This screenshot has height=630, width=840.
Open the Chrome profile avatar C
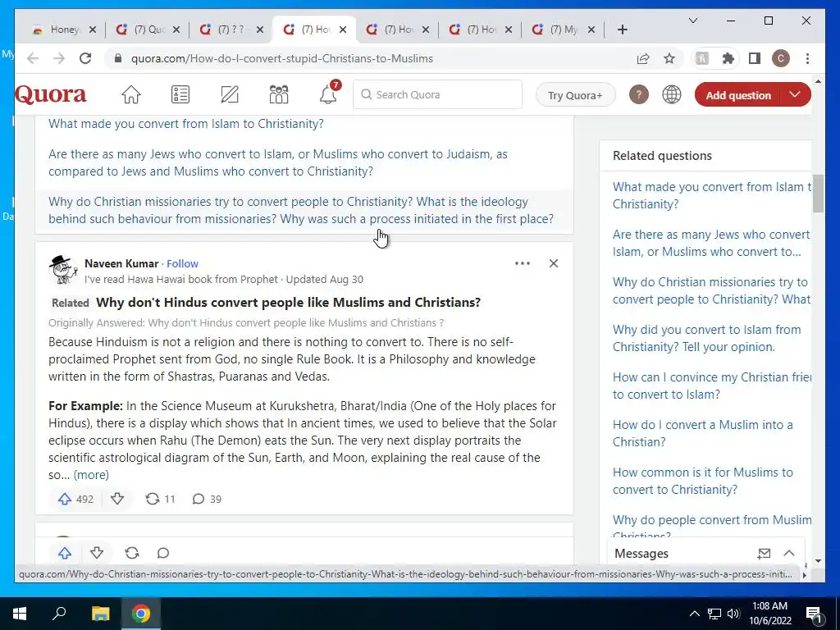[781, 58]
